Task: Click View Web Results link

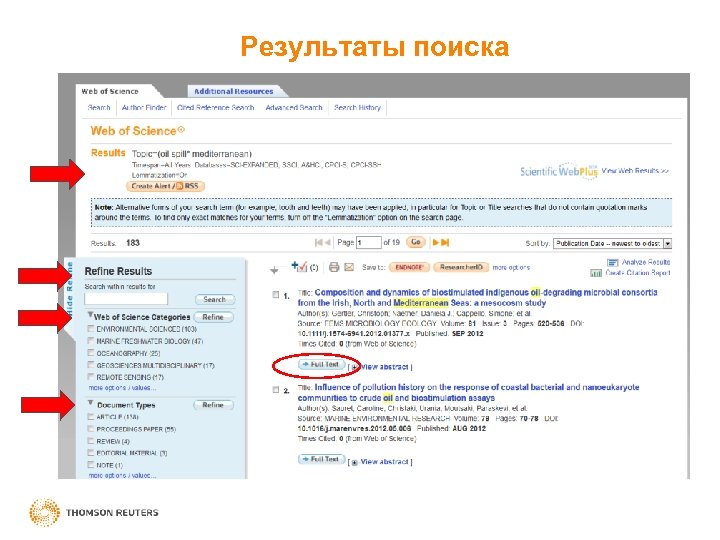Action: click(x=636, y=171)
